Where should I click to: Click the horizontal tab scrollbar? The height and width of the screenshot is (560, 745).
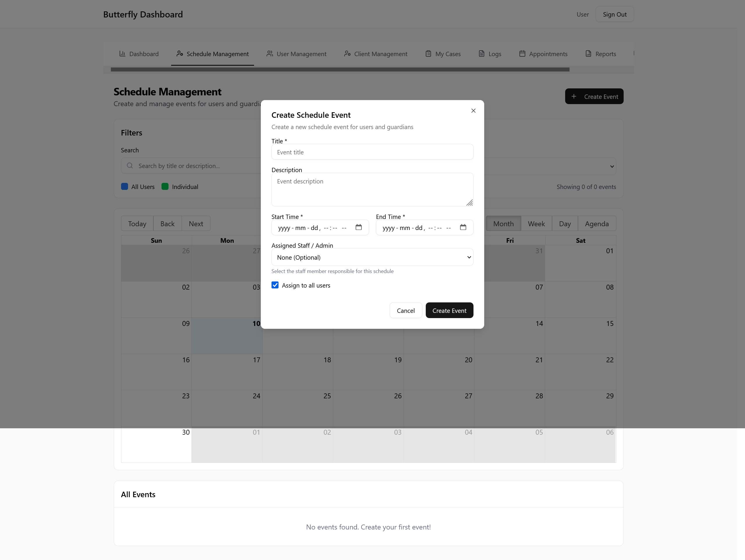[x=340, y=70]
